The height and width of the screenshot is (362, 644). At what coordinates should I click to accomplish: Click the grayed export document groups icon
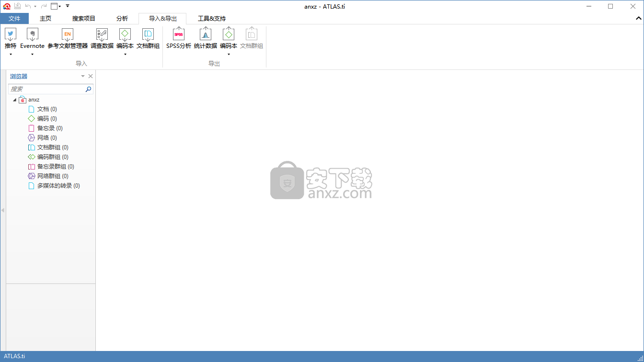[252, 34]
